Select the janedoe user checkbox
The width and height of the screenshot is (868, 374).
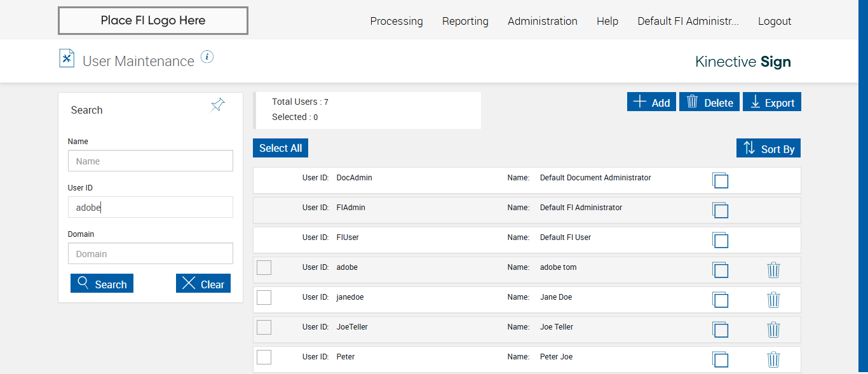point(264,298)
